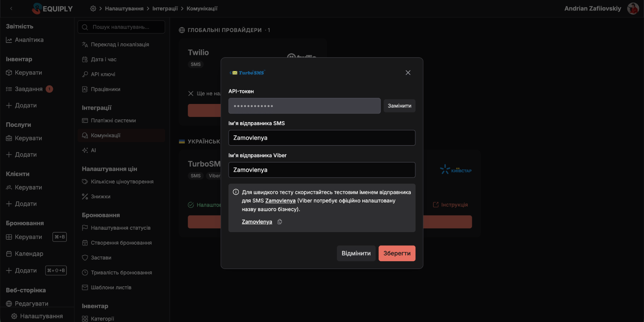644x322 pixels.
Task: Click Додати under Бронювання
Action: point(21,270)
